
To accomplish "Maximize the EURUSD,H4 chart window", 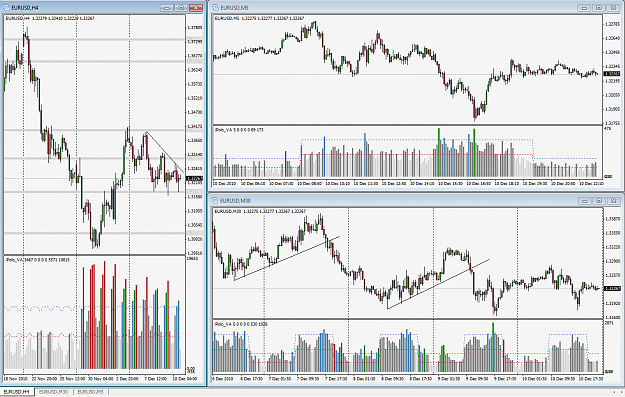I will 181,8.
